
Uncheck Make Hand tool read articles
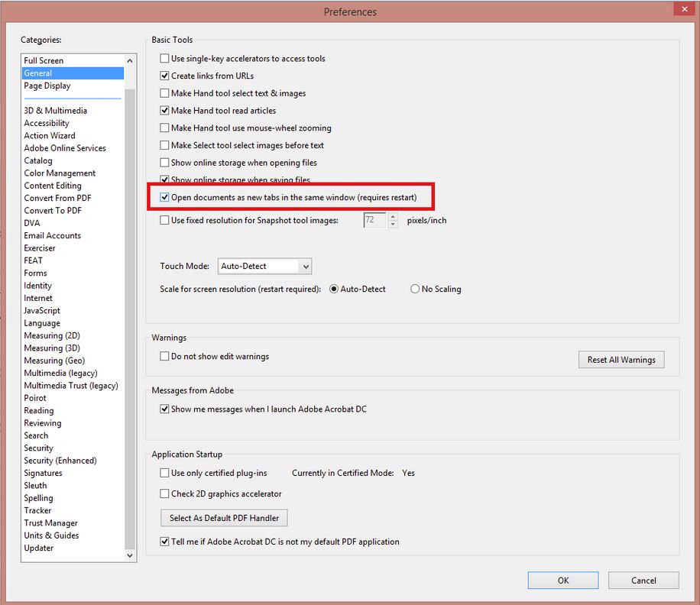[164, 110]
